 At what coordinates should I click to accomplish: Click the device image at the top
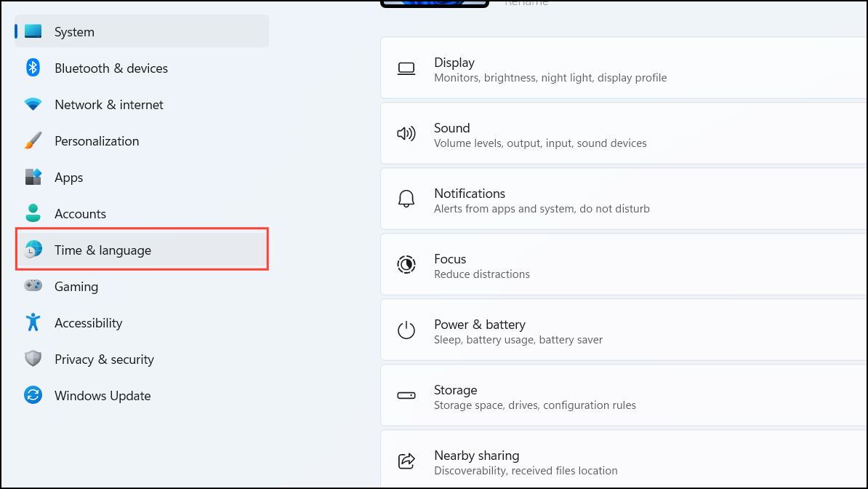434,2
